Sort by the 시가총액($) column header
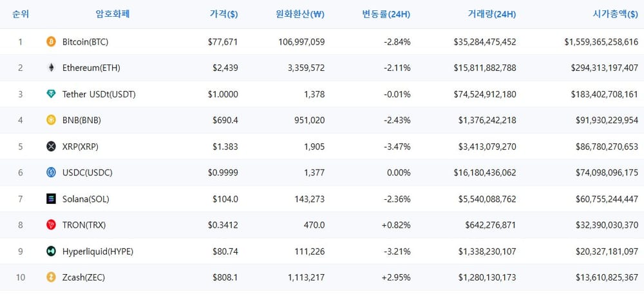The width and height of the screenshot is (644, 296). (615, 14)
